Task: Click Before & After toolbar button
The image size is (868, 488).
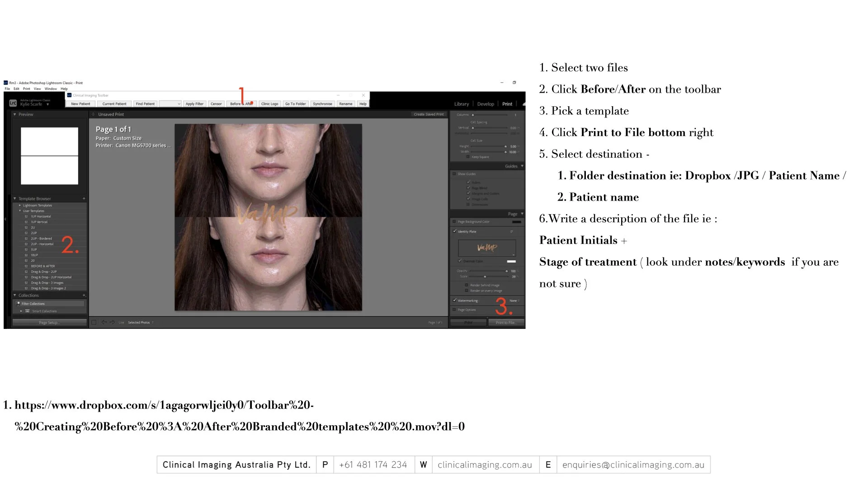Action: (241, 104)
